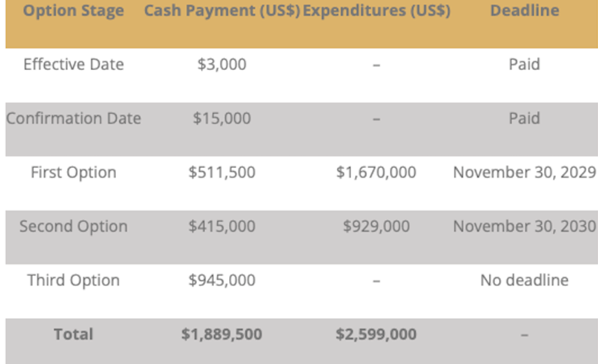Screen dimensions: 598x364
Task: Select the $929,000 expenditures cell
Action: tap(376, 226)
